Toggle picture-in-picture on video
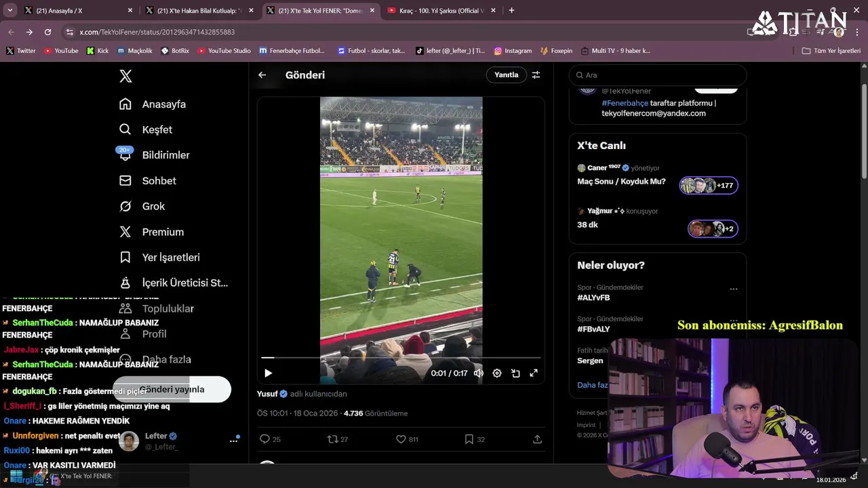This screenshot has height=488, width=868. point(515,373)
